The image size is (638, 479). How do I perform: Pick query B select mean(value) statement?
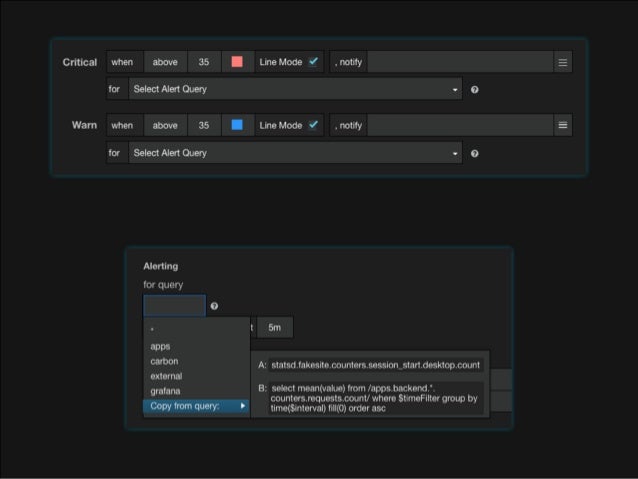click(374, 397)
